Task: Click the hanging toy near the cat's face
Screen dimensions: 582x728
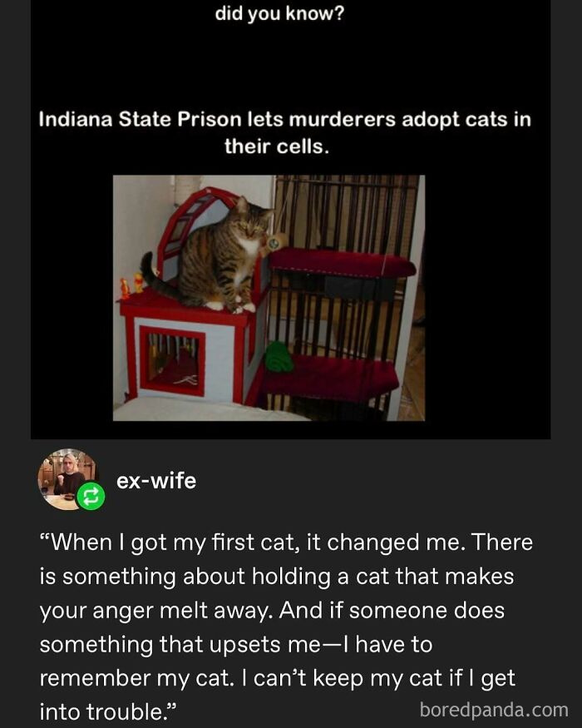Action: click(x=276, y=242)
